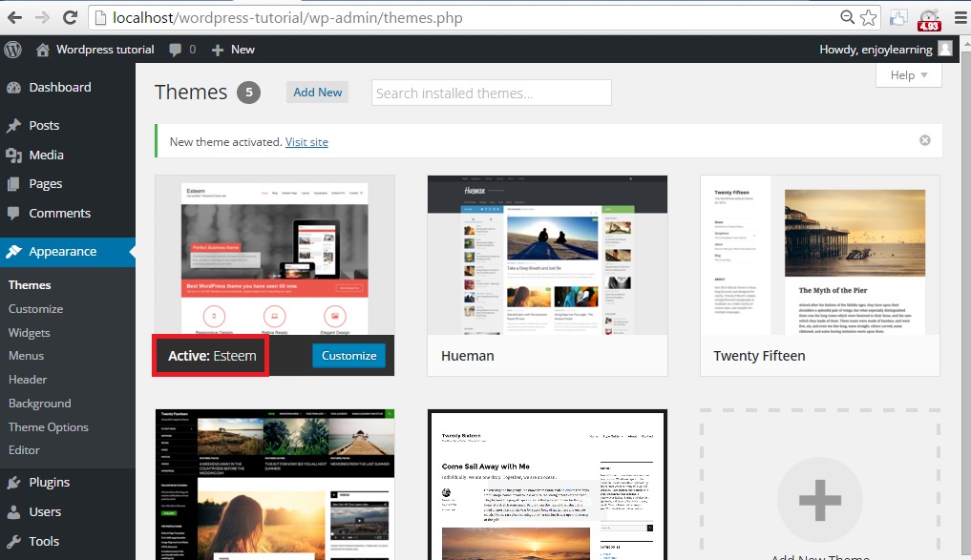Screen dimensions: 971x560
Task: Click the home icon beside Wordpress tutorial
Action: tap(42, 50)
